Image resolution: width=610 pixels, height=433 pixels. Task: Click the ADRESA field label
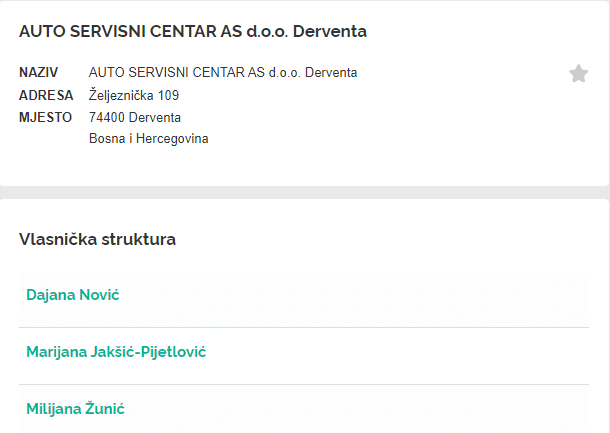[46, 95]
